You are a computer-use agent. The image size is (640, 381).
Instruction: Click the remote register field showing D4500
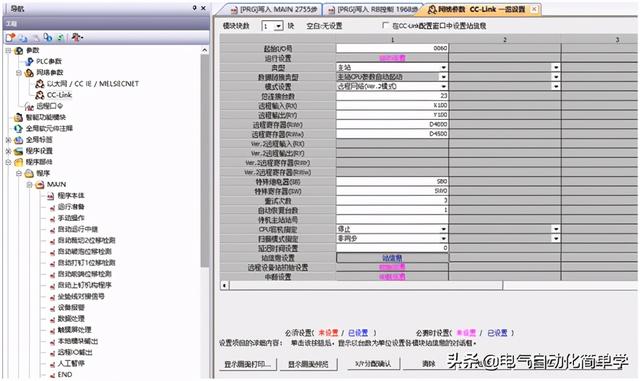(x=392, y=134)
